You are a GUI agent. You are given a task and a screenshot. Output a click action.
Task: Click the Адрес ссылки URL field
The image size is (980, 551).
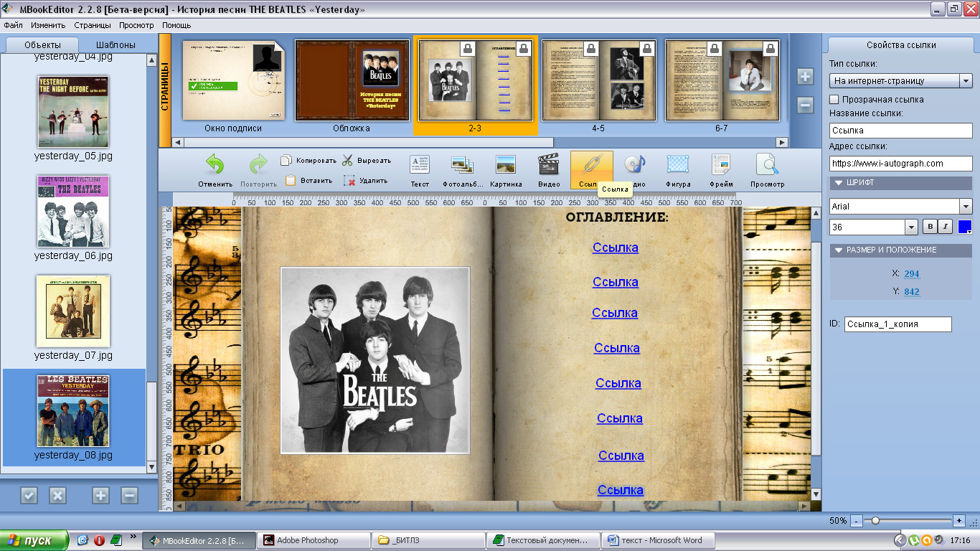(900, 163)
